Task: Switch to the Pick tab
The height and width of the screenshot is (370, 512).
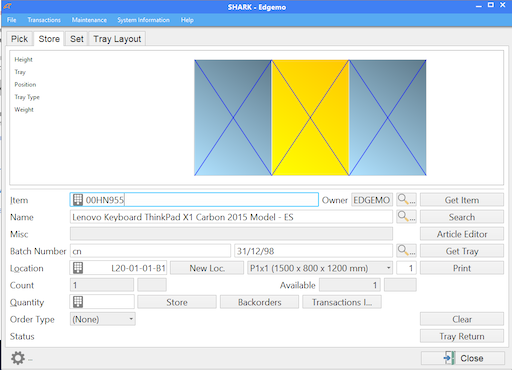Action: 20,39
